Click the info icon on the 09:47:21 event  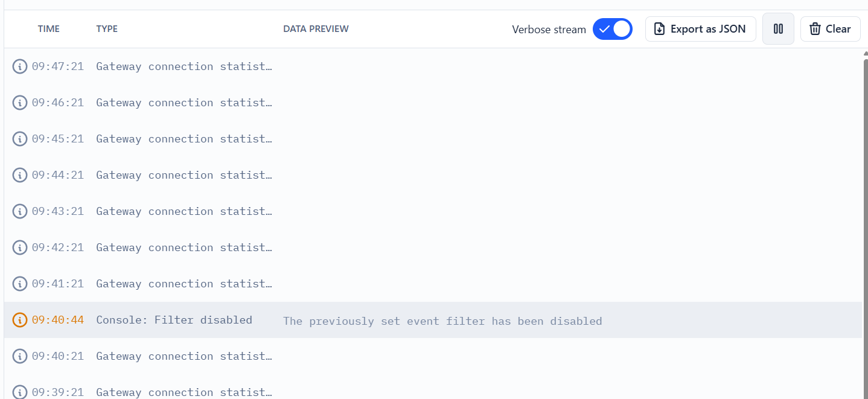pos(20,66)
